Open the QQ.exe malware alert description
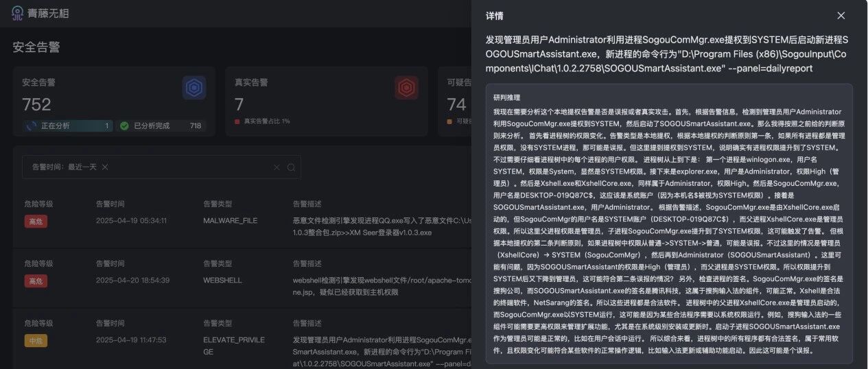868x369 pixels. [x=383, y=226]
